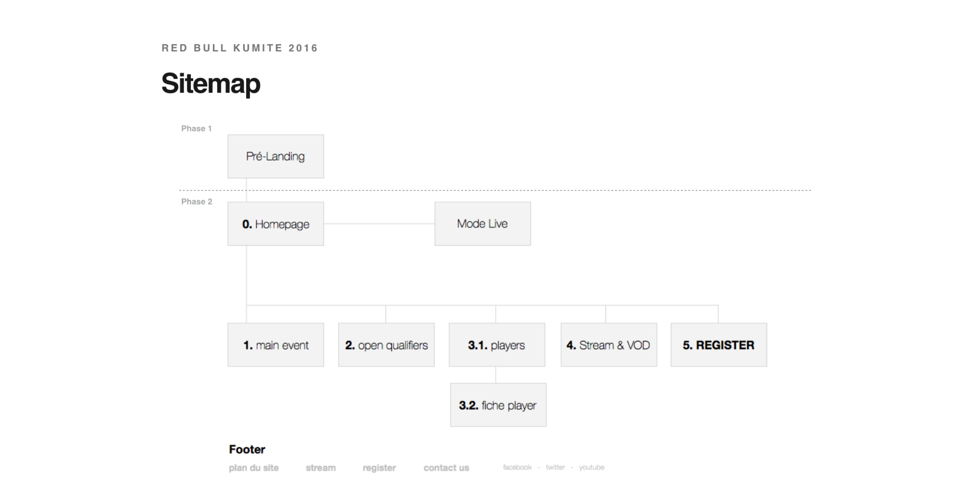The image size is (980, 490).
Task: Click the youtube footer link
Action: [x=592, y=467]
